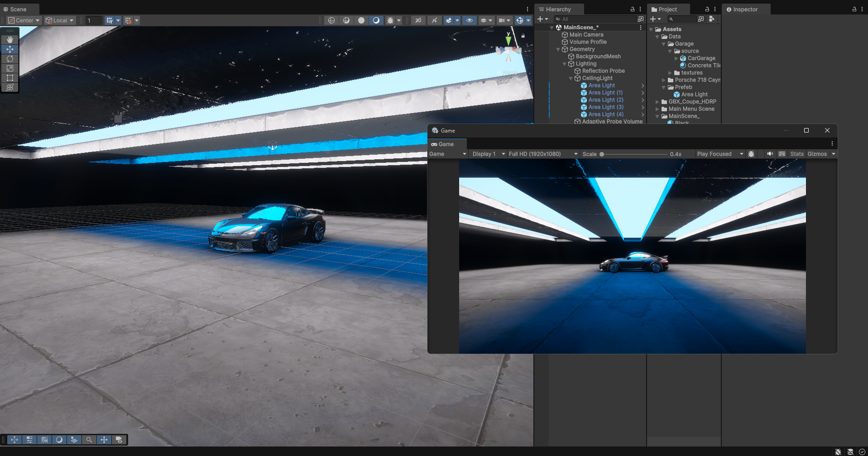
Task: Open the Full HD resolution dropdown
Action: (x=543, y=154)
